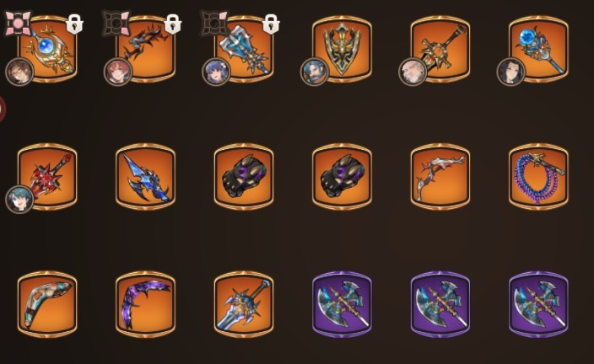This screenshot has width=594, height=364.
Task: Select the gold winged shield item
Action: (342, 49)
